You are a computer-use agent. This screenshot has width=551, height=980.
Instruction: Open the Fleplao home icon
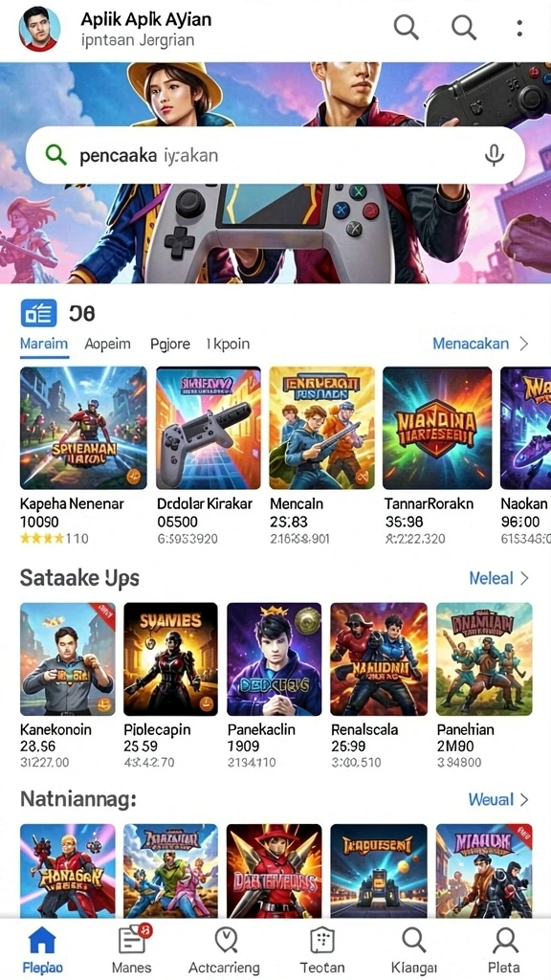coord(42,940)
